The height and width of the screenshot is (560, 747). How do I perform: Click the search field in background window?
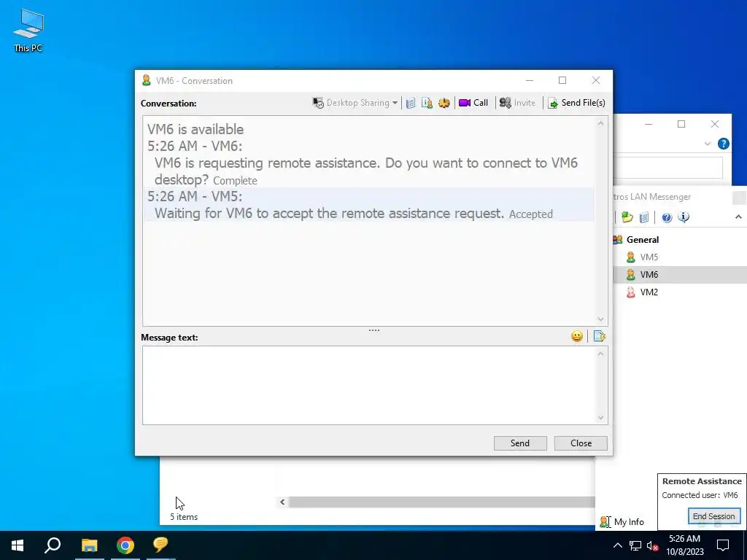(x=668, y=168)
